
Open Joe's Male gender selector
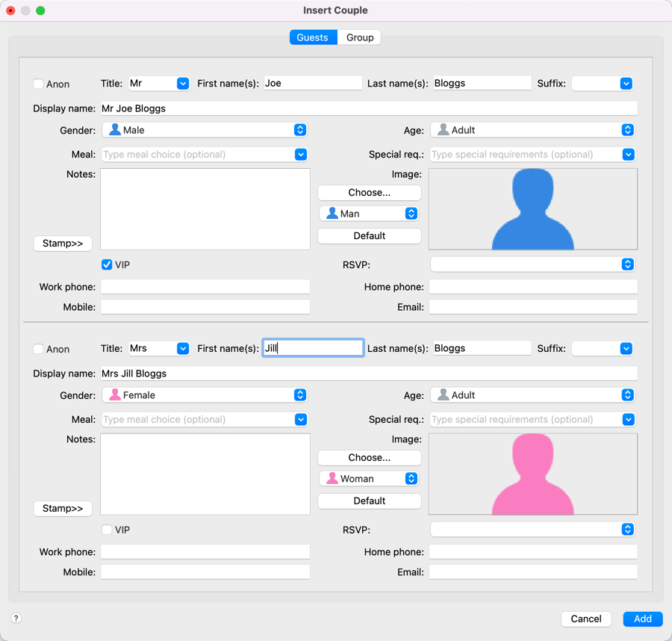coord(205,130)
